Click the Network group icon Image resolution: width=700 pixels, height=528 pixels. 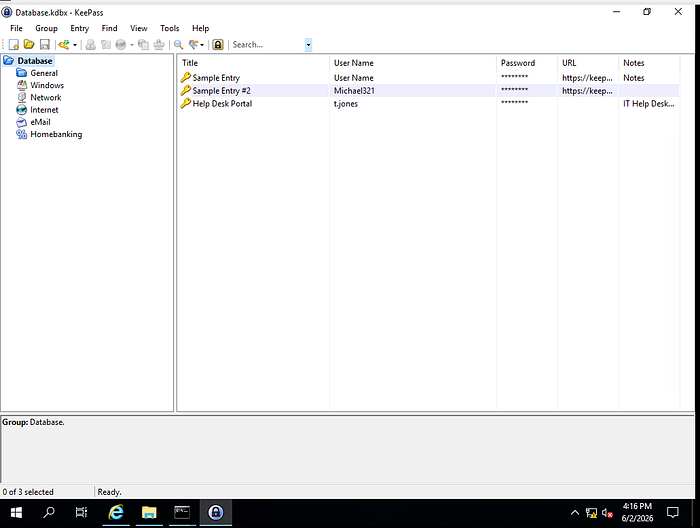[x=21, y=97]
